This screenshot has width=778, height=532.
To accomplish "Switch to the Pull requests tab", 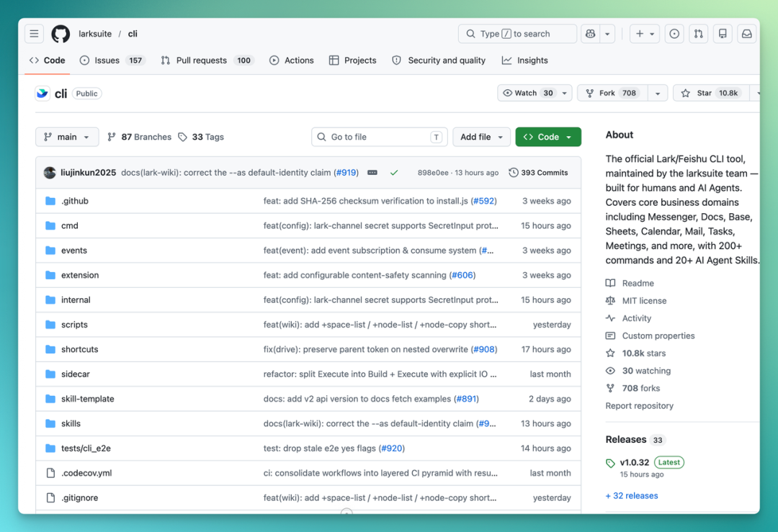I will point(207,60).
